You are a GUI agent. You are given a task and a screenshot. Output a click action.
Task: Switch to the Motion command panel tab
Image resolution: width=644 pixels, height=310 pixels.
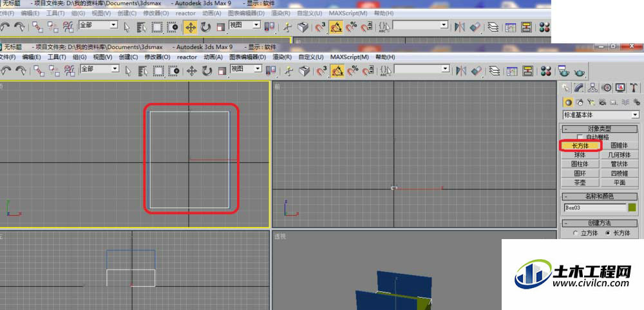pos(606,88)
